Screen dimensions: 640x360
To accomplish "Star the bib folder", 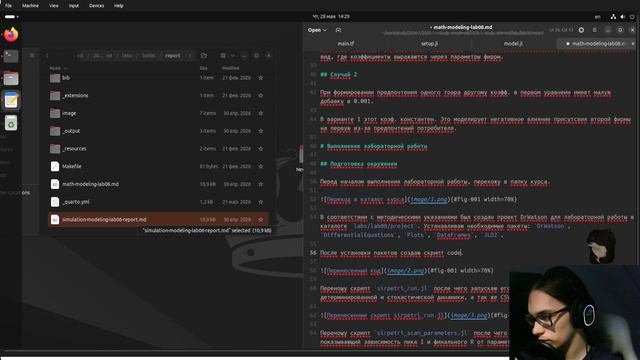I will [x=261, y=78].
